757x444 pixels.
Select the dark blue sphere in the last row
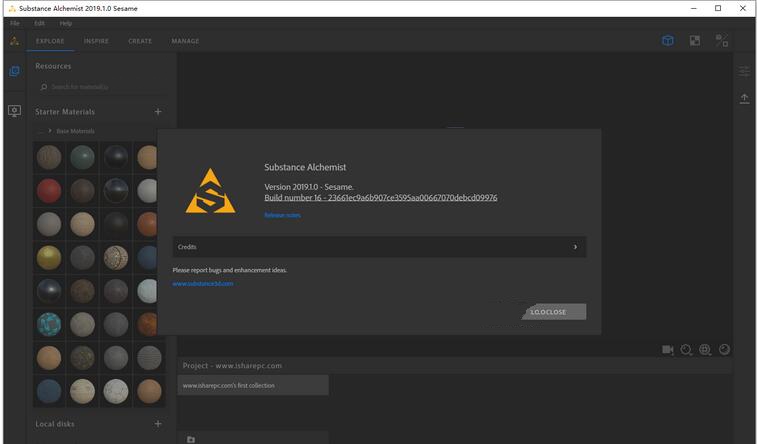(49, 391)
